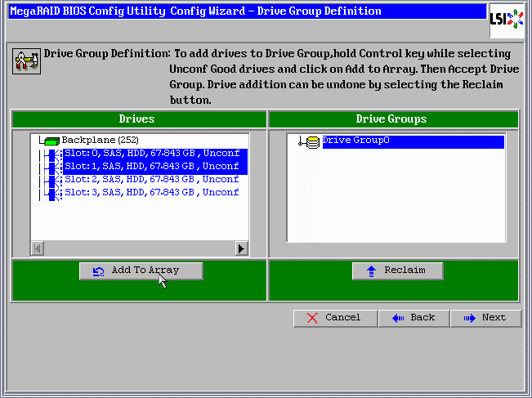Viewport: 532px width, 398px height.
Task: Click the LSI logo icon
Action: point(506,19)
